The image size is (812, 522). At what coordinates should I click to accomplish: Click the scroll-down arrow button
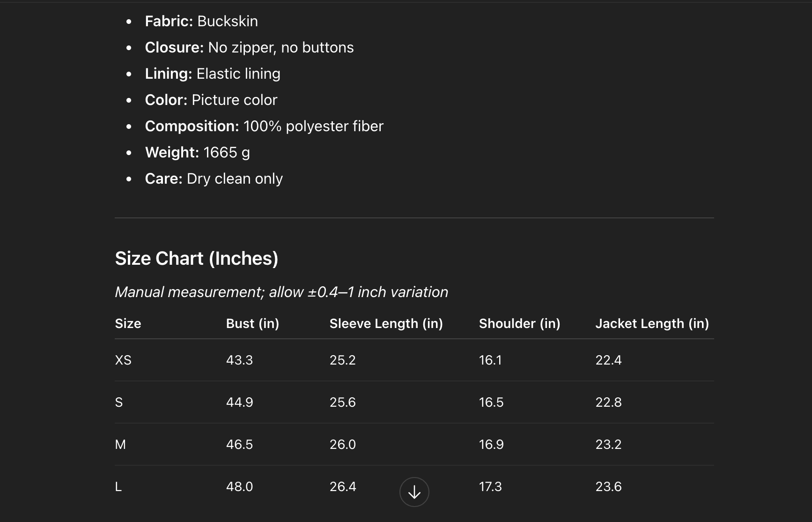tap(414, 492)
